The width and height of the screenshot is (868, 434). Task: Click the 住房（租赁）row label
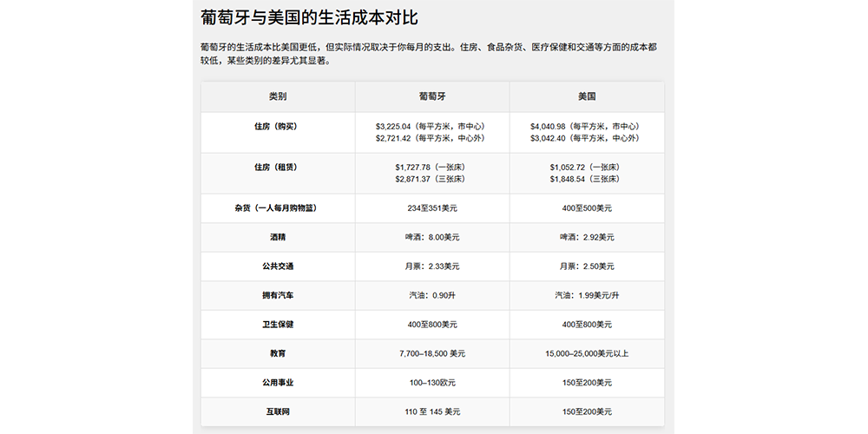tap(278, 166)
